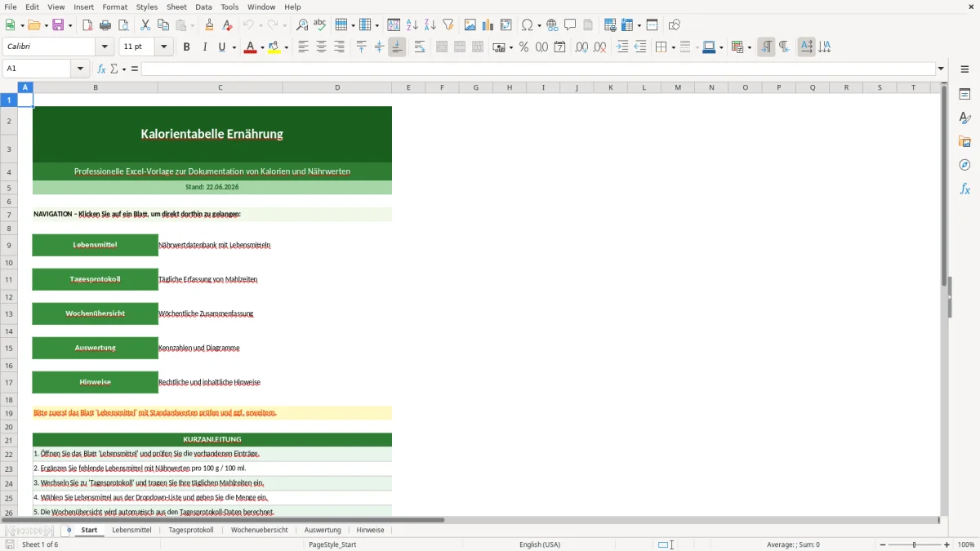
Task: Open the sidebar Navigator compass icon
Action: coord(964,165)
